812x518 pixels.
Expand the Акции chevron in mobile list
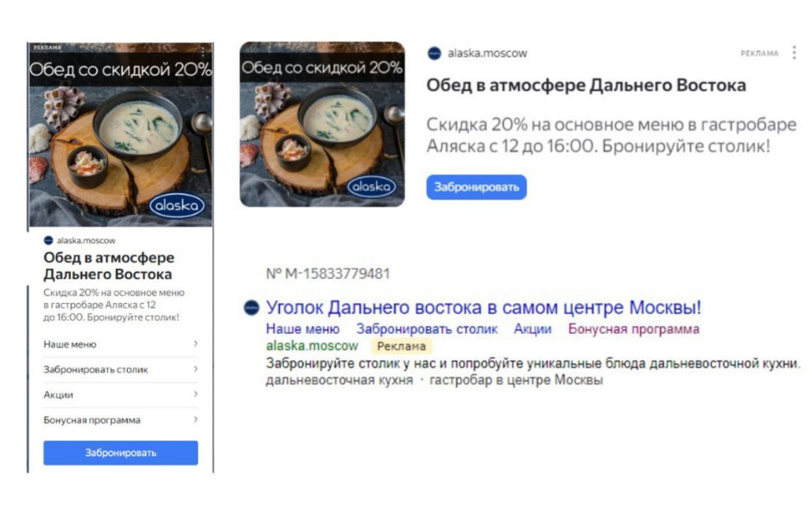(x=195, y=395)
